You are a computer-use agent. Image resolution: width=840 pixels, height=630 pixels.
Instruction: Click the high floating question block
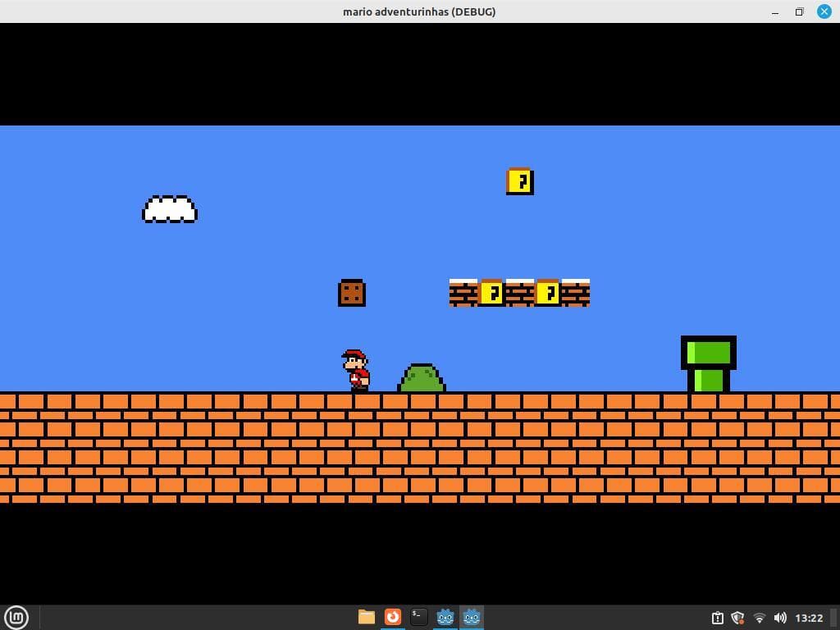[519, 181]
